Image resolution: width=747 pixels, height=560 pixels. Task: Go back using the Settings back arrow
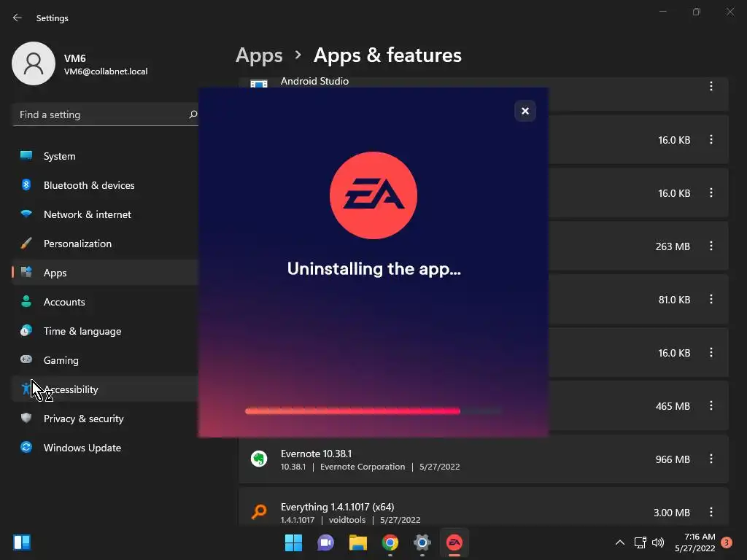click(18, 17)
